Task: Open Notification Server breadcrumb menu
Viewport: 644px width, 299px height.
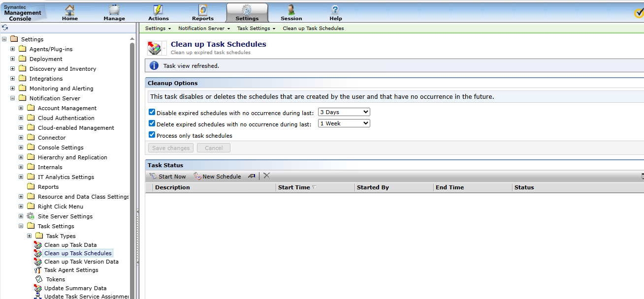Action: pyautogui.click(x=204, y=29)
